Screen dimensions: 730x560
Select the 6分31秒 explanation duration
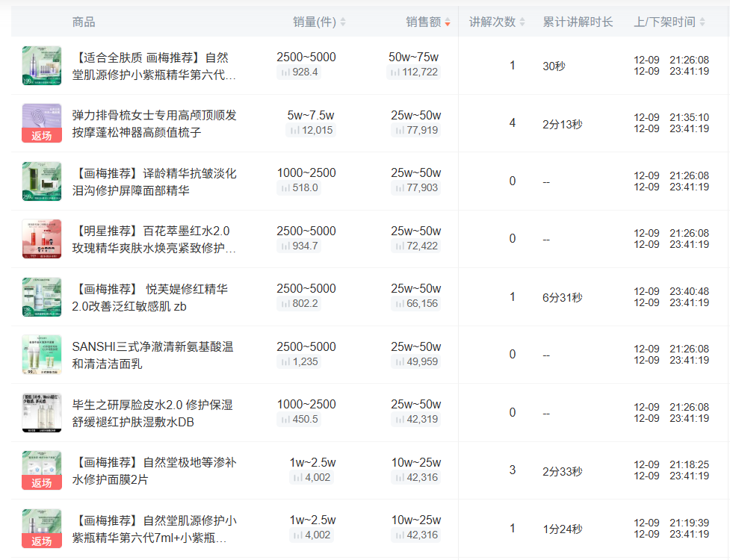point(563,298)
